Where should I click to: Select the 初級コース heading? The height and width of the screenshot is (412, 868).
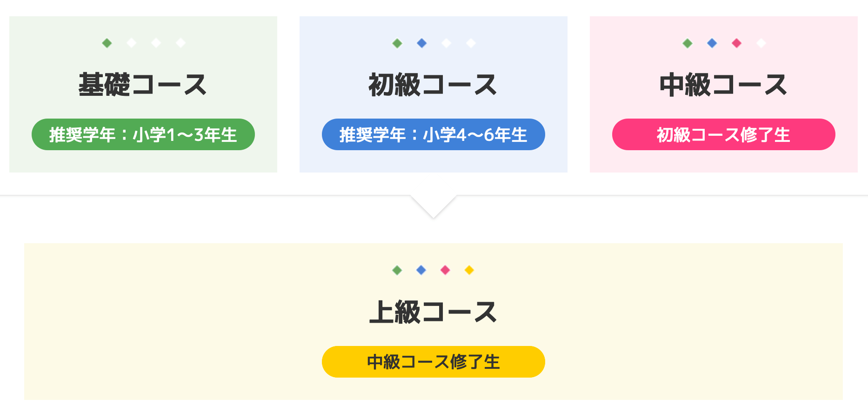coord(433,85)
